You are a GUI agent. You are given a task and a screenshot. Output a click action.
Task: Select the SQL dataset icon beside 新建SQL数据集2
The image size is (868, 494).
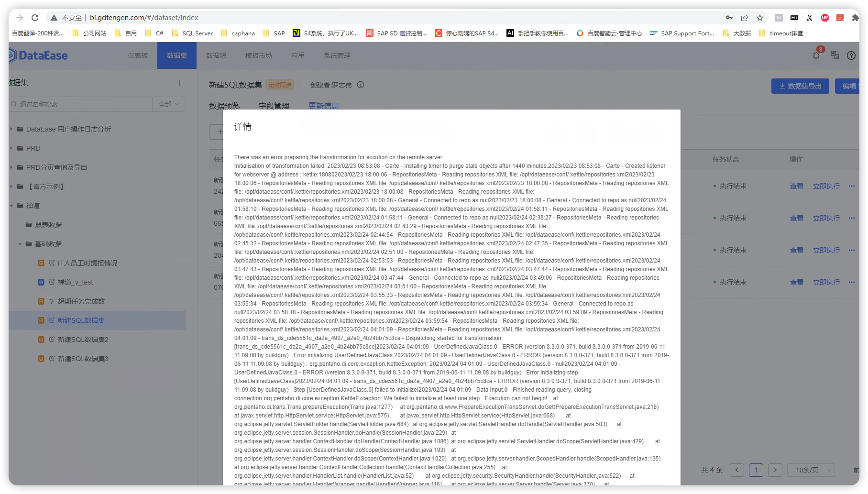41,340
